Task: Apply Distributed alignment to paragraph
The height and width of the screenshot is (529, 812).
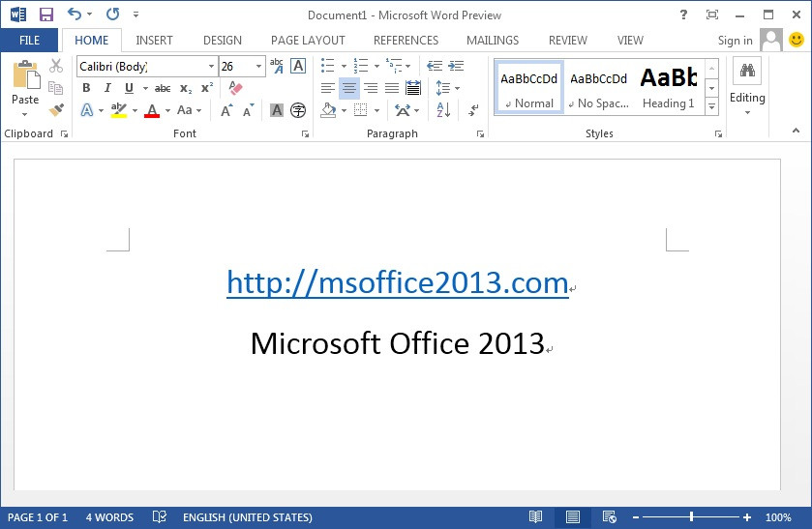Action: click(x=413, y=88)
